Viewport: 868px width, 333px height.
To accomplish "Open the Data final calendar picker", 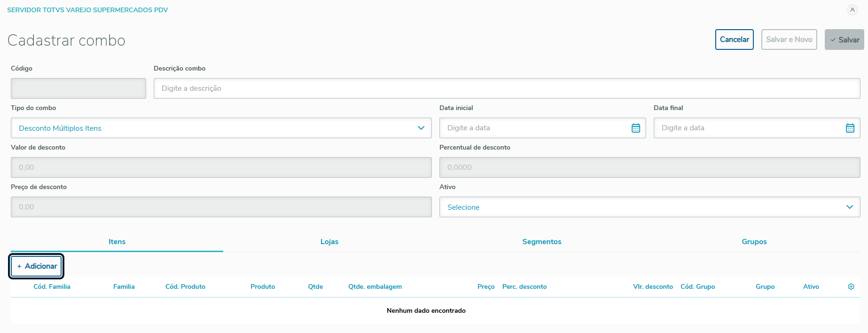I will point(850,128).
